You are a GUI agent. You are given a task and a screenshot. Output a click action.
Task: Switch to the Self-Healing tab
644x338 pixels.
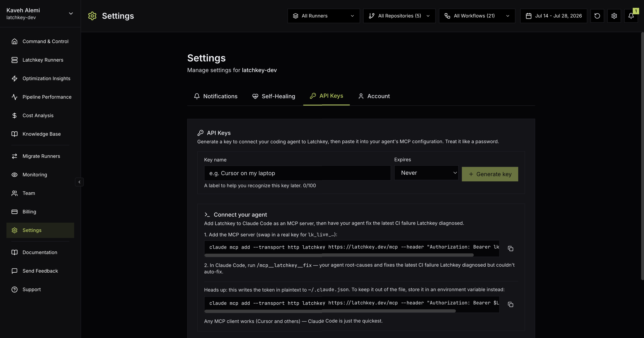click(274, 96)
